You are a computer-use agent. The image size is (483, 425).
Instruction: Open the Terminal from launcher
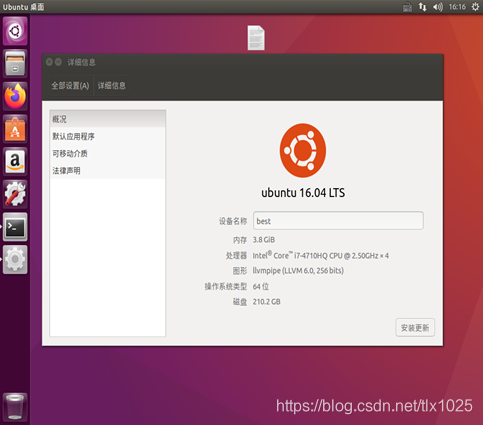[x=15, y=227]
